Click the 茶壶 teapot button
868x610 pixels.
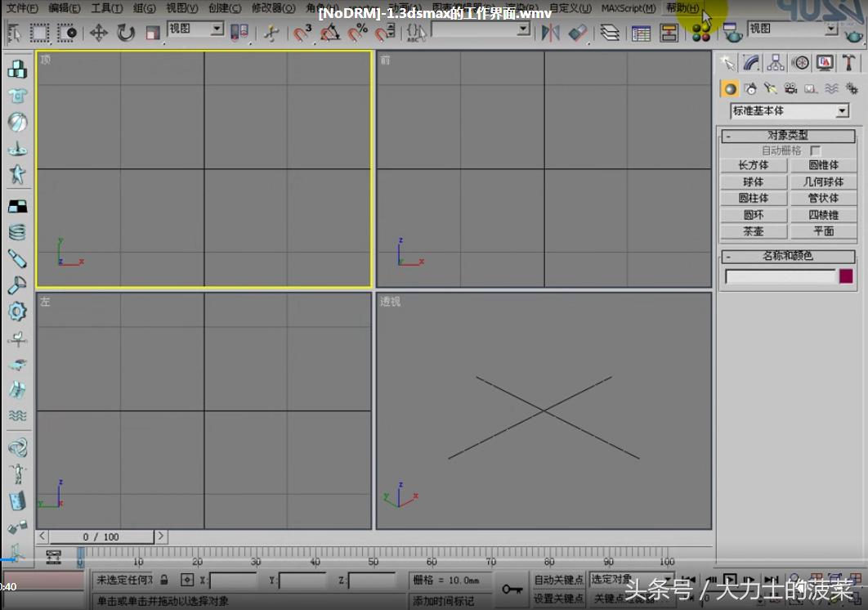point(753,231)
